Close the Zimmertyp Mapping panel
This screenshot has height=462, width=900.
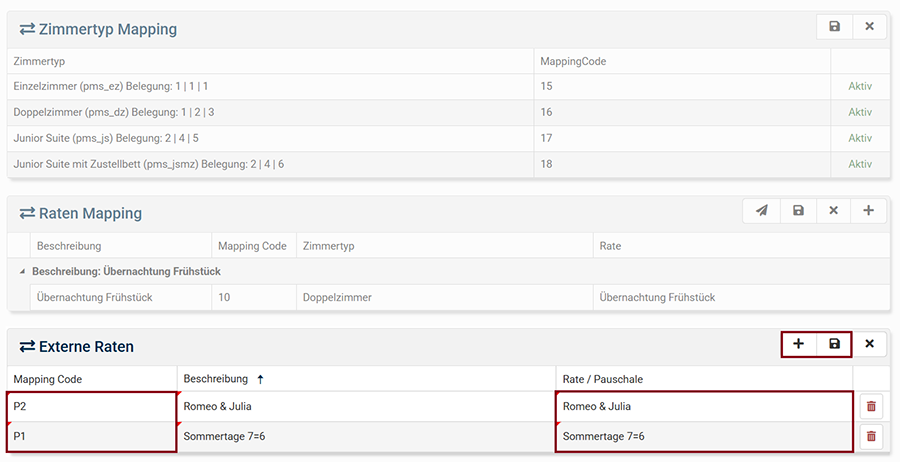[x=869, y=27]
